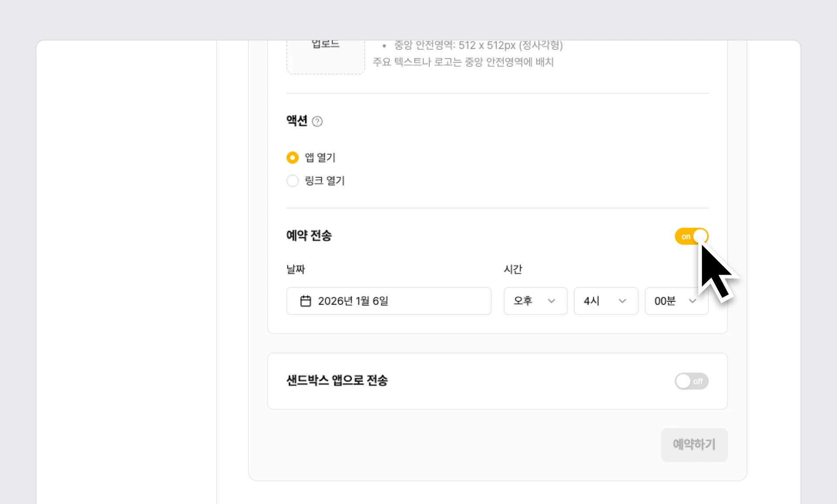
Task: Click the question mark circle icon
Action: [x=317, y=121]
